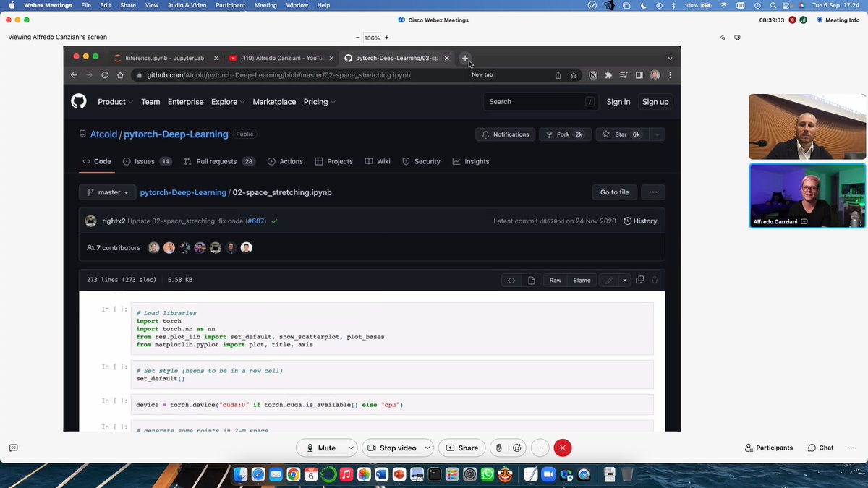Open the Chat panel

pyautogui.click(x=821, y=448)
